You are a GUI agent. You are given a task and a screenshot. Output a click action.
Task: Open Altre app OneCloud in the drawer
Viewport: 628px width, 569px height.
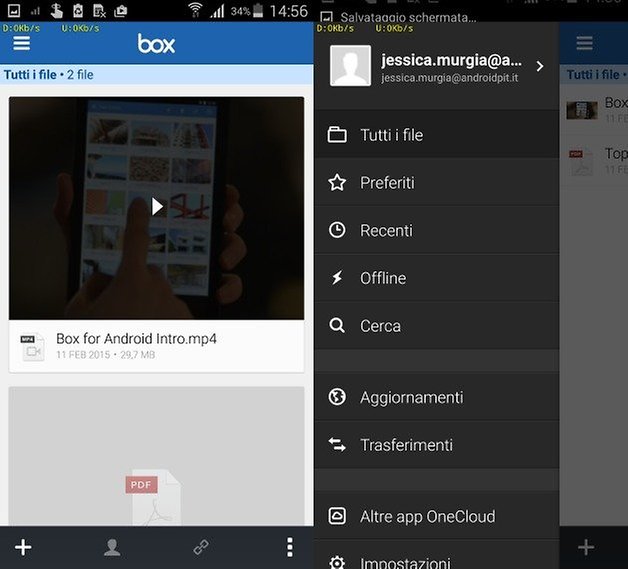point(437,516)
